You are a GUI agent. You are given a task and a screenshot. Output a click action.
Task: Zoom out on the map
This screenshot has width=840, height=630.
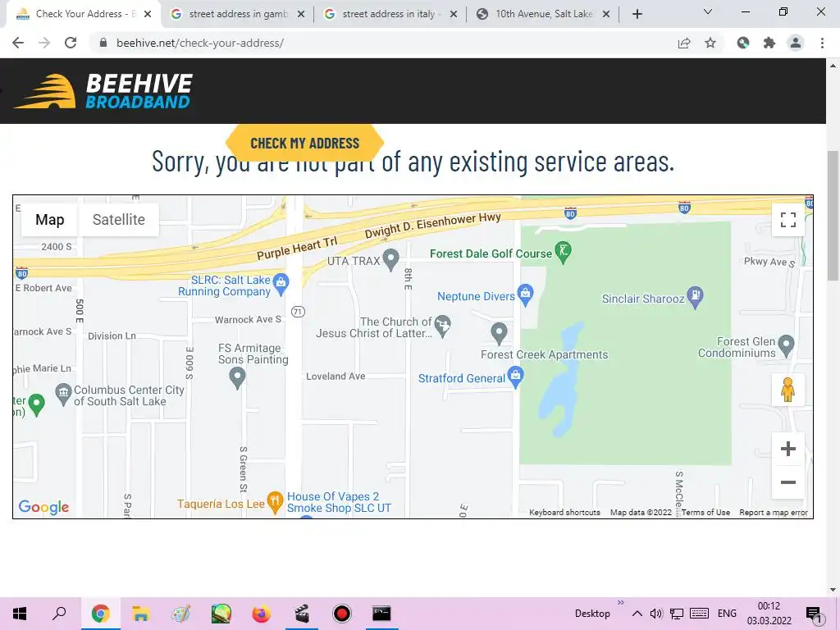[x=787, y=482]
